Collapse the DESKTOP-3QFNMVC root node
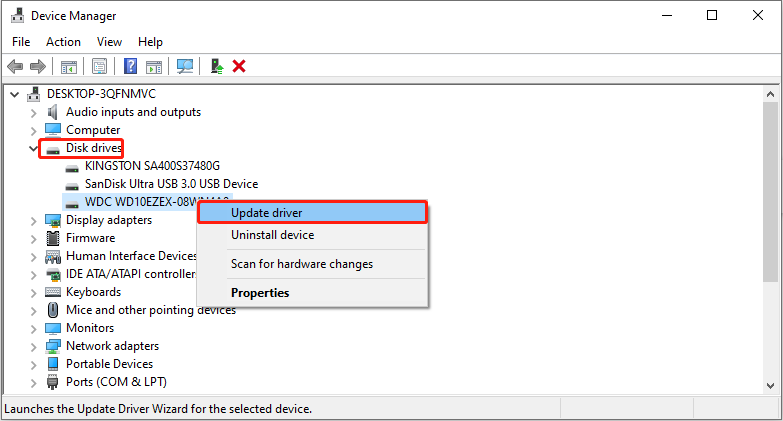The height and width of the screenshot is (421, 783). point(14,94)
